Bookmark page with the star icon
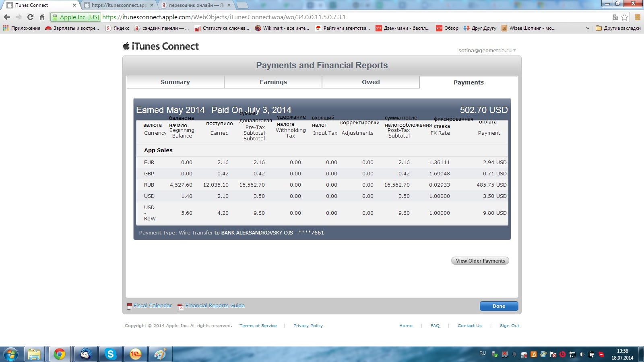Viewport: 644px width, 362px height. click(624, 17)
